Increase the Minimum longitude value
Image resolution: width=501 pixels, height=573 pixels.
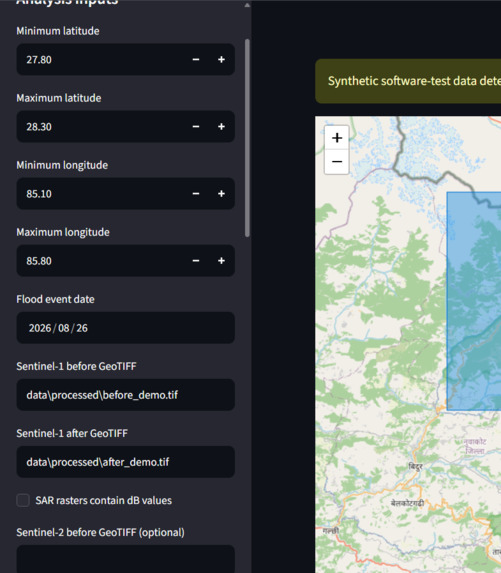click(x=221, y=194)
